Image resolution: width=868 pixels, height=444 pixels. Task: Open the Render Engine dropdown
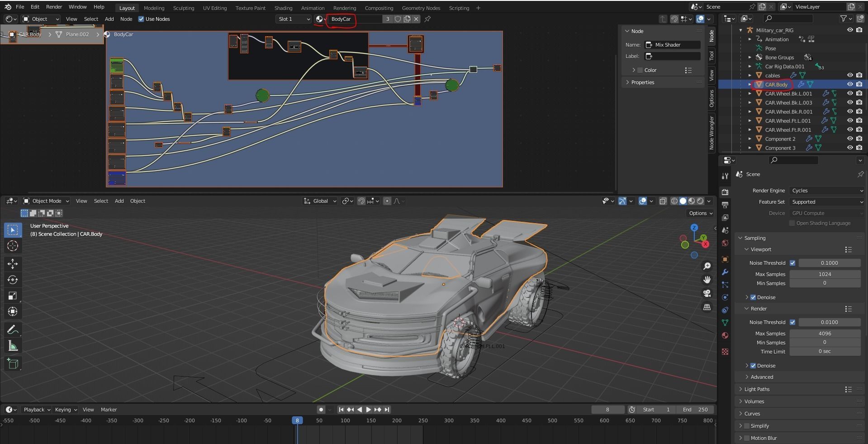827,191
